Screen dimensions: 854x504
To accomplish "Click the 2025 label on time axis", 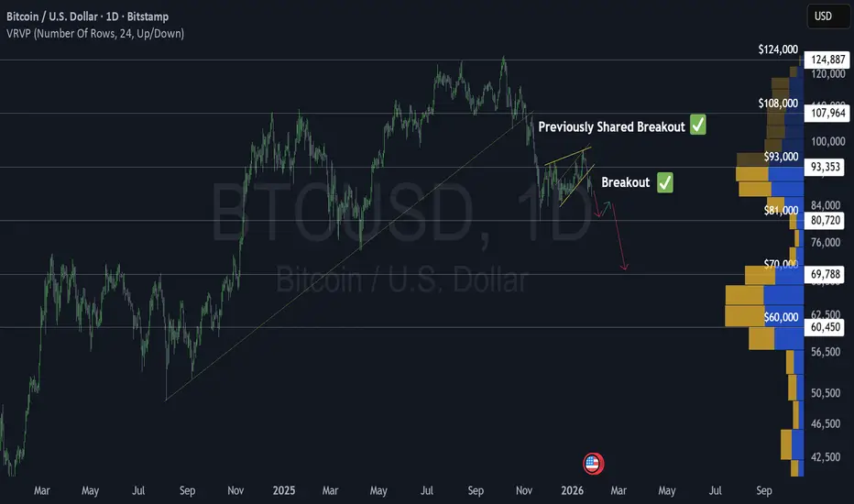I will pyautogui.click(x=283, y=490).
